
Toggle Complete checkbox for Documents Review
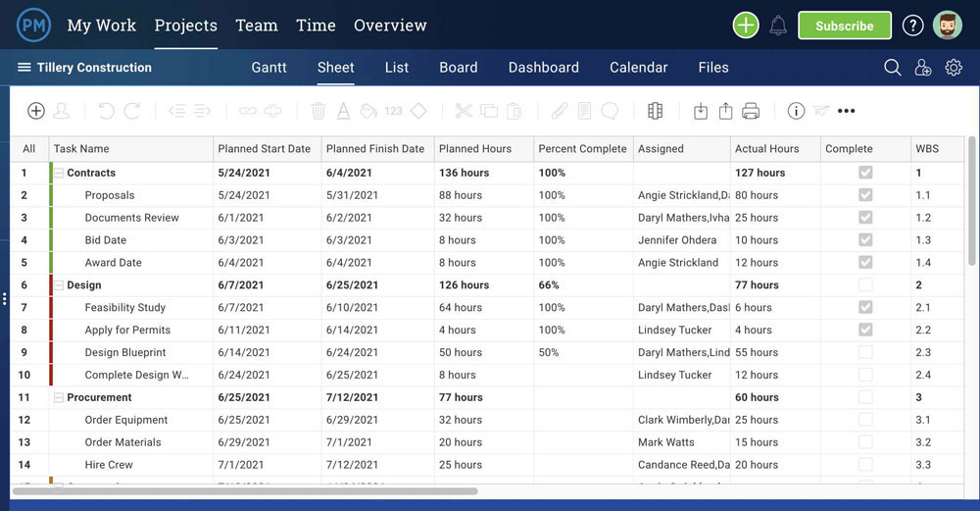[865, 218]
